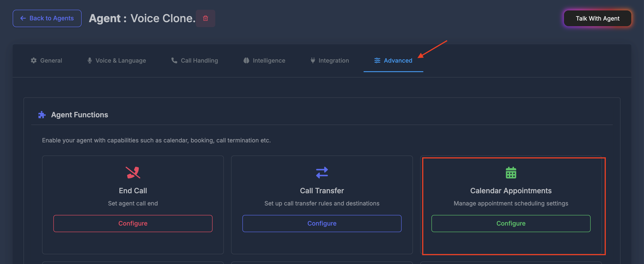Click the Agent Functions puzzle piece icon
The width and height of the screenshot is (644, 264).
pyautogui.click(x=42, y=115)
